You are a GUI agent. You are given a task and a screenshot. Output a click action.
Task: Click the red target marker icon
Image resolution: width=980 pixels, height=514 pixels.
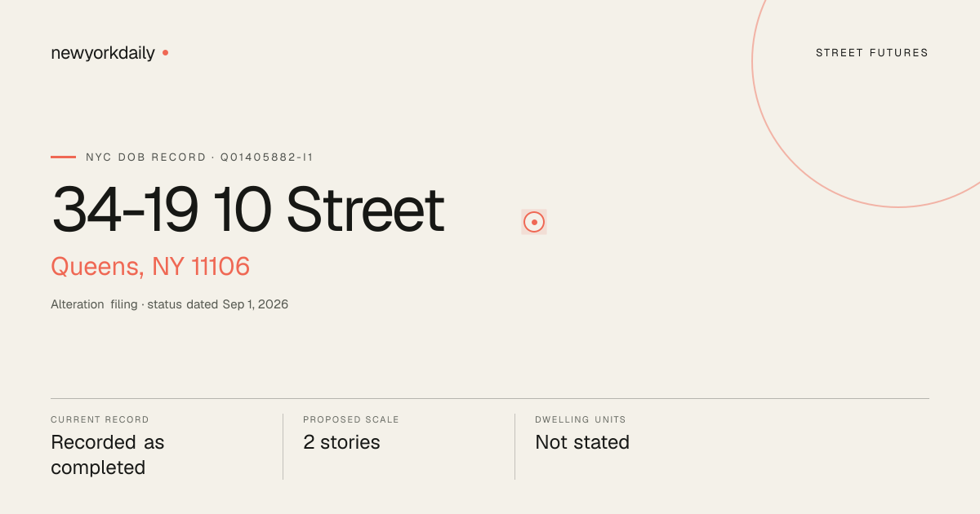pos(534,222)
